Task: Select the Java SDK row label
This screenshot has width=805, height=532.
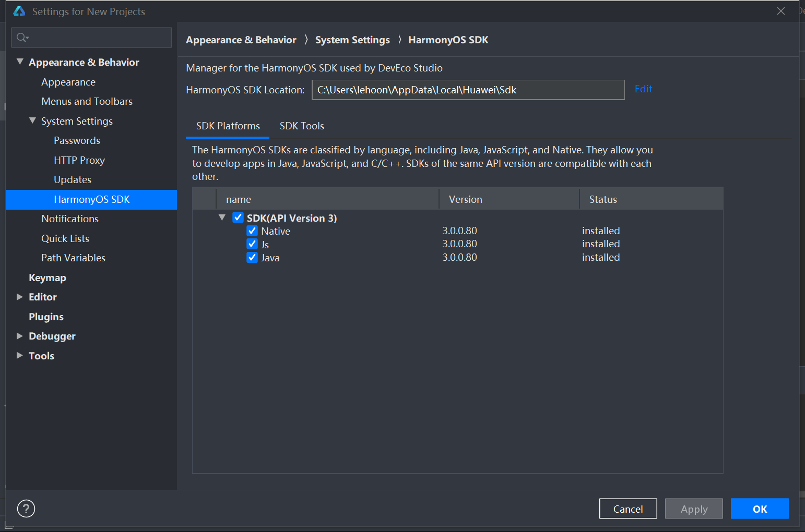Action: [x=270, y=258]
